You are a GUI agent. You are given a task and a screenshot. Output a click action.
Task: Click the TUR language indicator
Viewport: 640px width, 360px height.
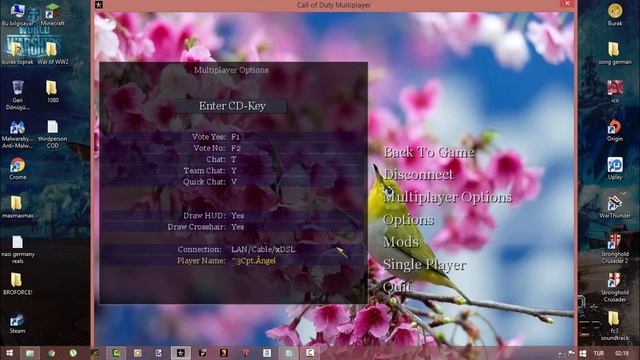point(599,353)
